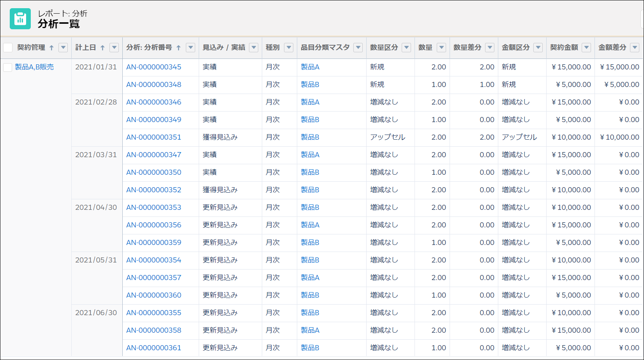
Task: Click sort arrow beside 契約管理 column header
Action: coord(51,48)
